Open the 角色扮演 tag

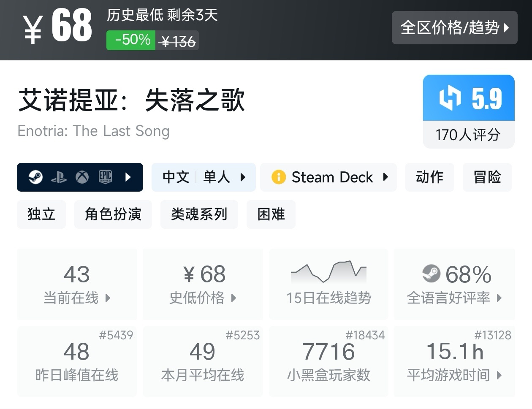tap(113, 214)
